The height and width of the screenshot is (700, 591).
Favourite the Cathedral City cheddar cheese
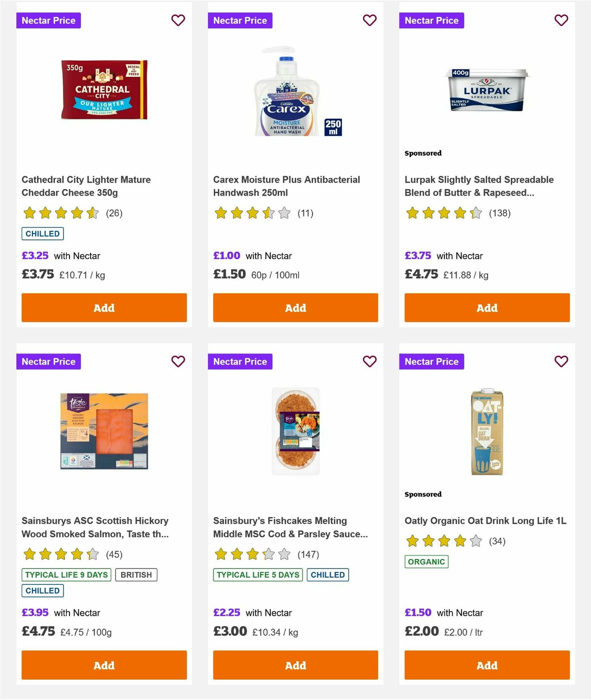[x=178, y=20]
